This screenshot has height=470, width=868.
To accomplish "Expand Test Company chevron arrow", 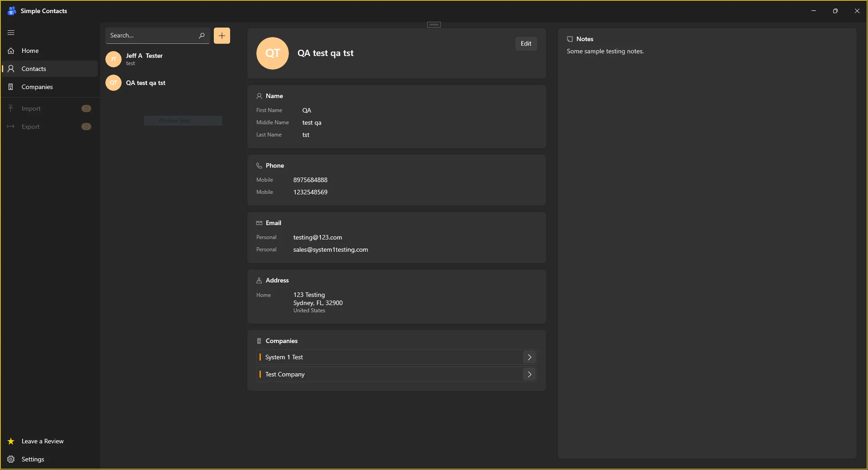I will pyautogui.click(x=529, y=374).
